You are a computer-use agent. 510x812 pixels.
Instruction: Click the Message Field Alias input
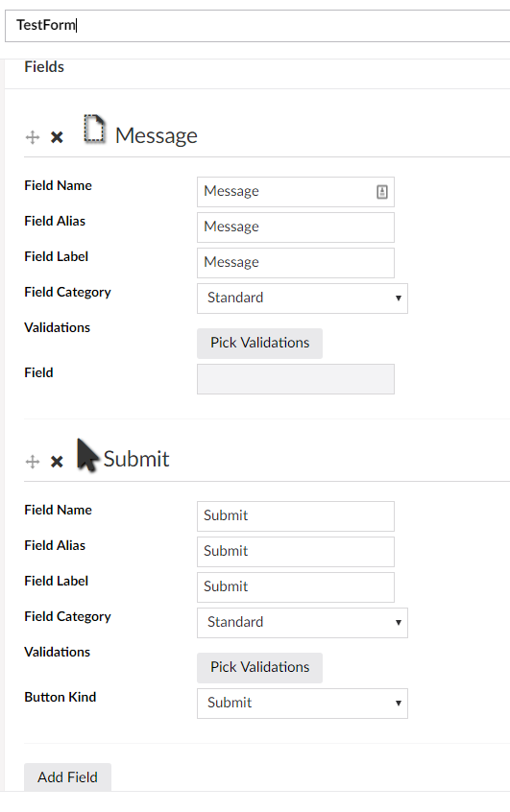[296, 227]
